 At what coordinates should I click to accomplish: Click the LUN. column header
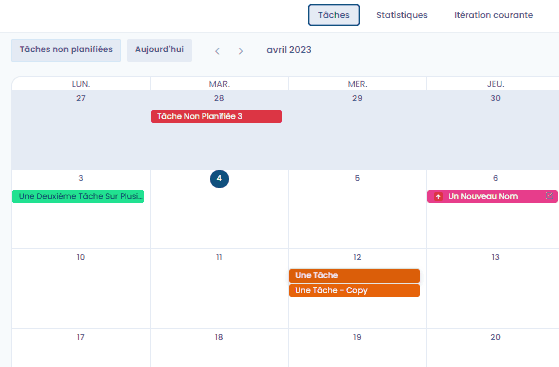tap(81, 84)
